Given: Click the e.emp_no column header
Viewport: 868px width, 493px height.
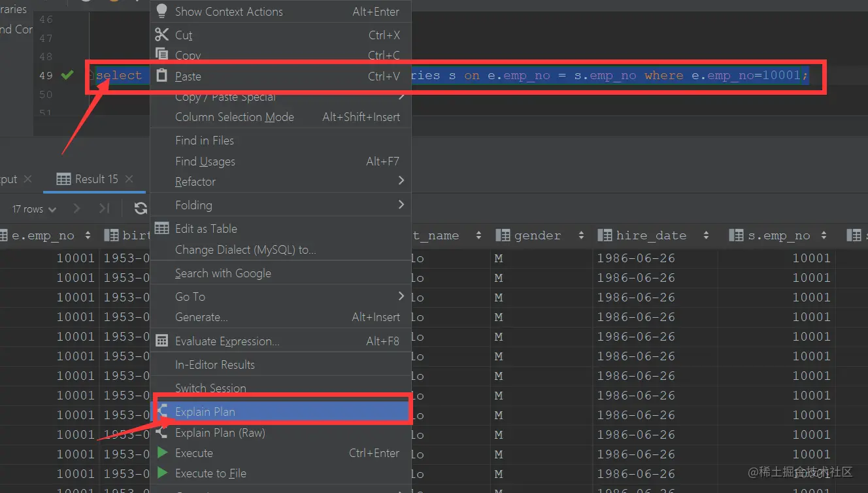Looking at the screenshot, I should [43, 235].
